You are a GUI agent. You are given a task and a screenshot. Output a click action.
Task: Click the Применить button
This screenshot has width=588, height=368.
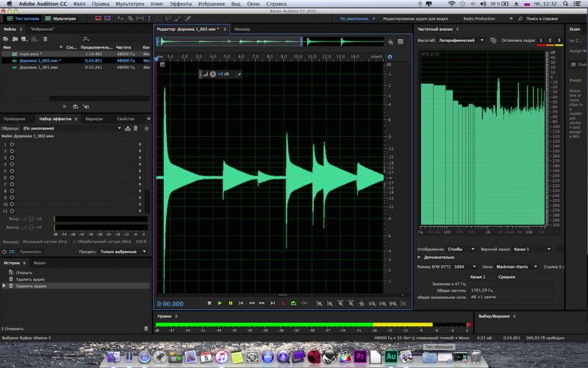point(30,252)
